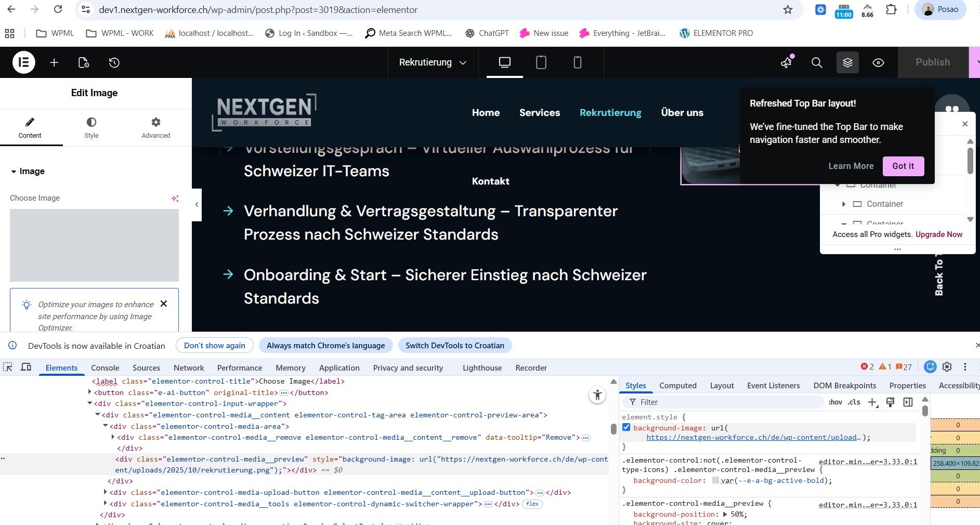
Task: Click the Choose Image preview thumbnail
Action: 94,245
